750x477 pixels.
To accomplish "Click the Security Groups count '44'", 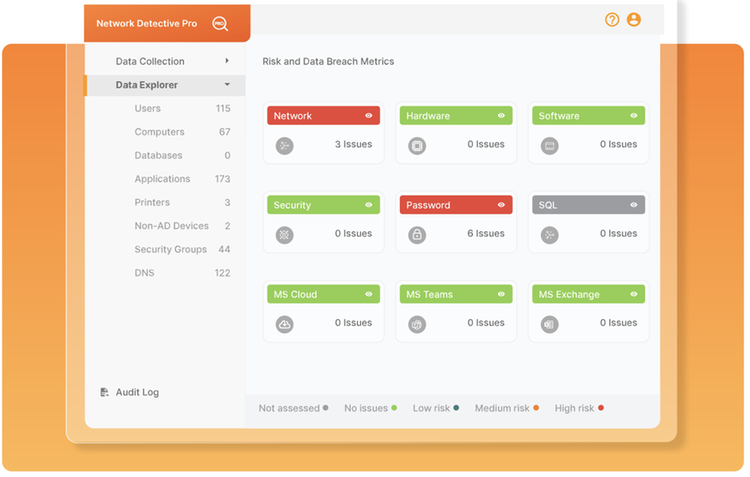I will point(224,250).
